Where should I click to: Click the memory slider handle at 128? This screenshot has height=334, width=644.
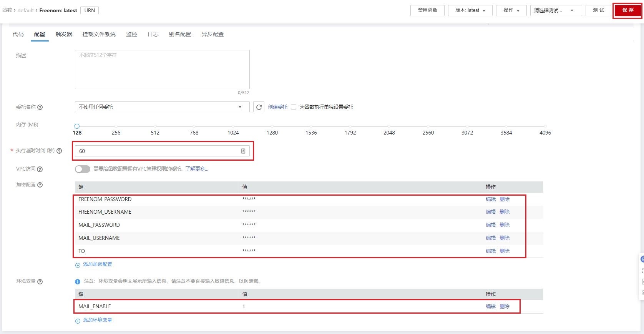pos(77,126)
